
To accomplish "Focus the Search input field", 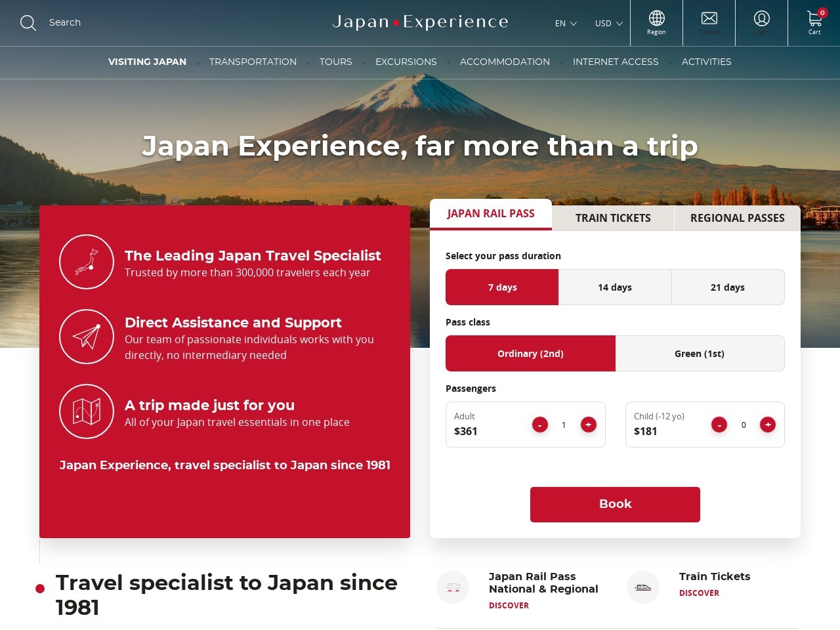I will click(65, 22).
